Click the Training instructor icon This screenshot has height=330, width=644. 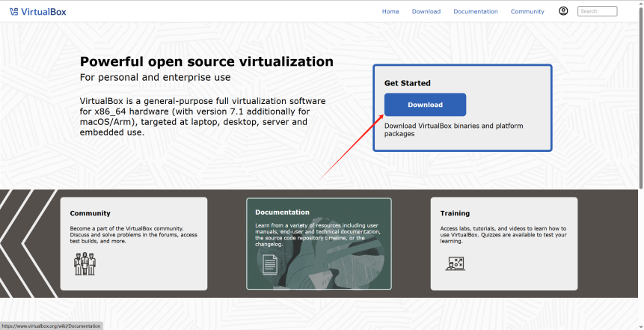point(455,263)
